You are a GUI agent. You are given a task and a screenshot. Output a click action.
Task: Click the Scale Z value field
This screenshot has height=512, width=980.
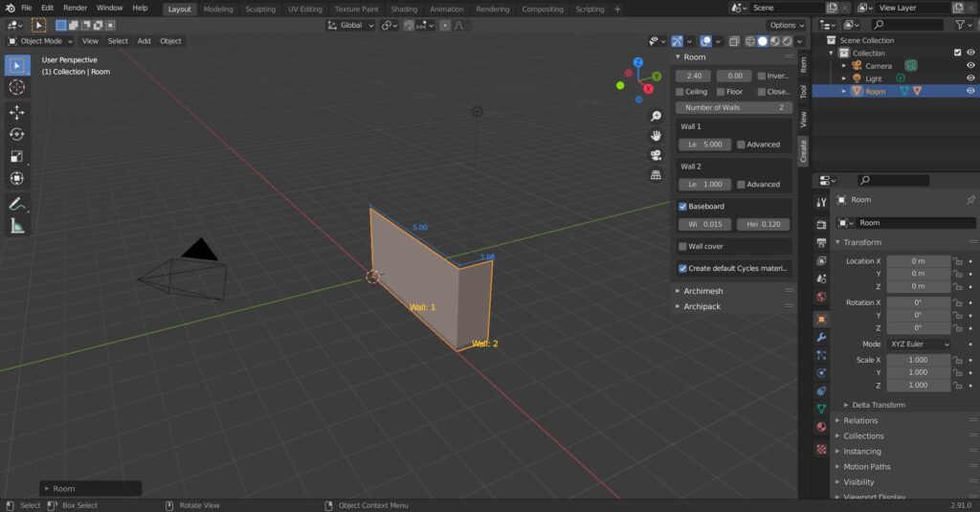918,385
